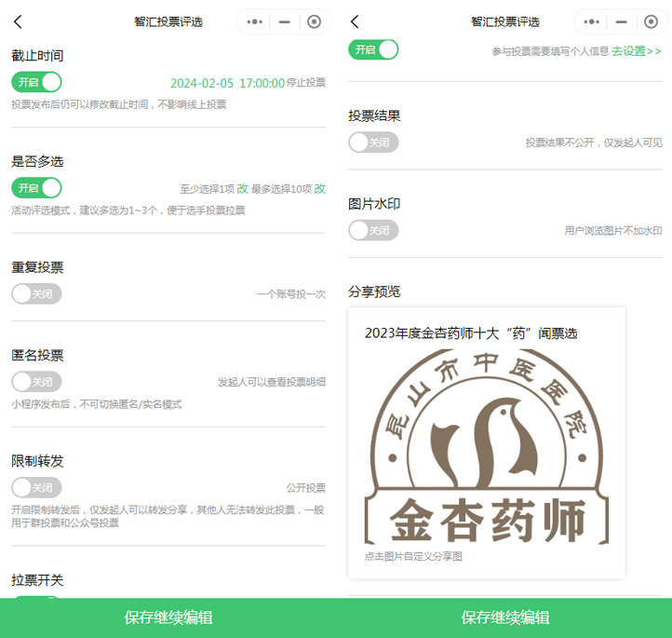Click 金杏药师 share preview image
Screen dimensions: 672x638
[x=487, y=446]
